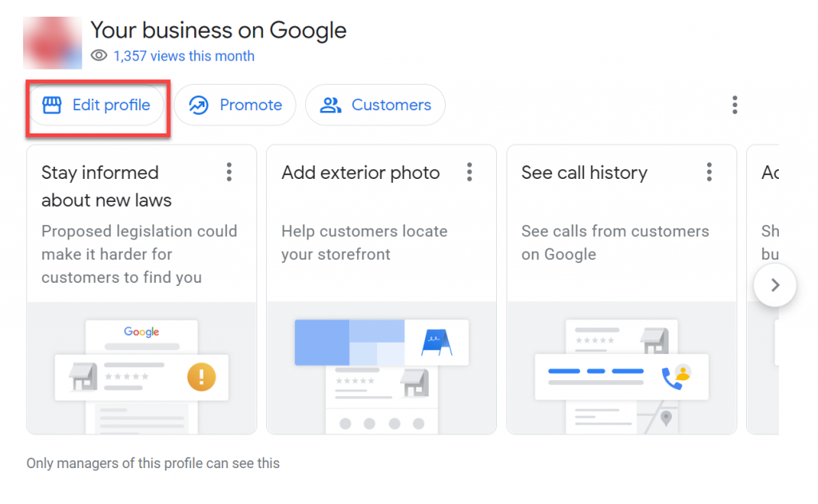Click the Add exterior photo card title
Screen dimensions: 818x504
point(360,173)
